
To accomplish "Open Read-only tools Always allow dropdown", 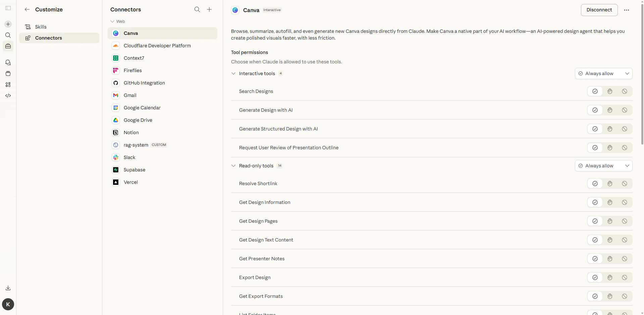I will tap(604, 166).
